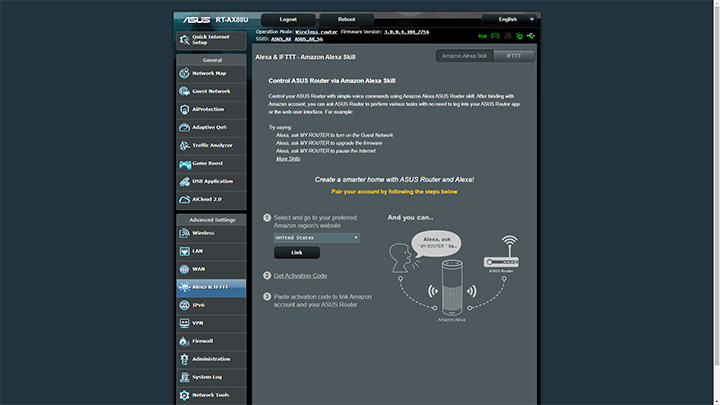Switch to the IFTTT tab
The image size is (720, 405).
513,56
